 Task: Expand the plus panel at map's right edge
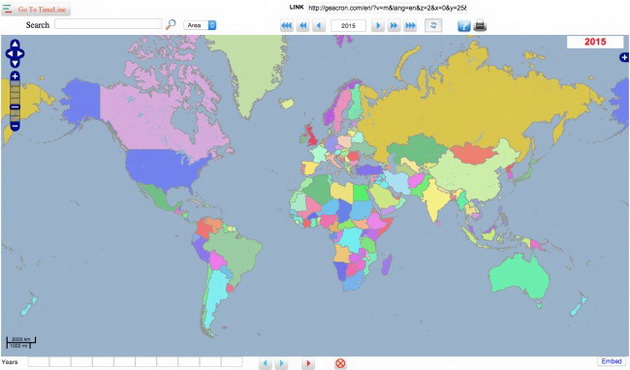pyautogui.click(x=624, y=57)
